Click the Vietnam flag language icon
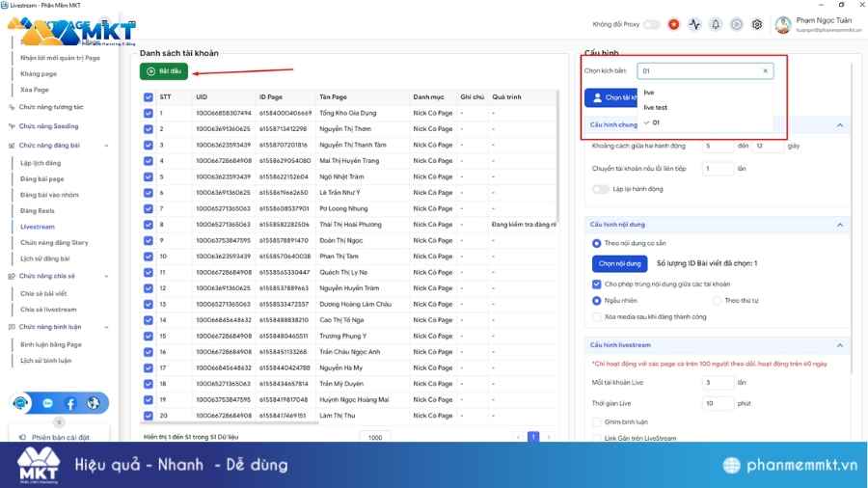 673,24
